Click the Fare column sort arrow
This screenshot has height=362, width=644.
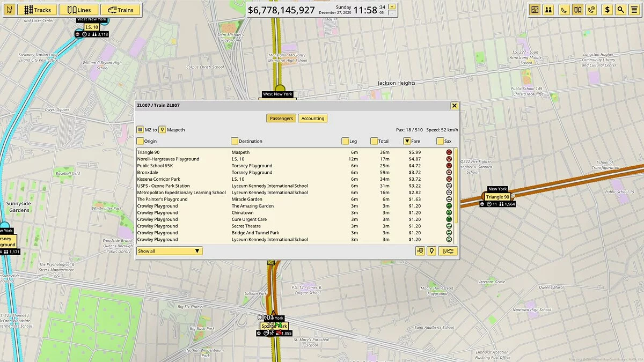point(407,141)
